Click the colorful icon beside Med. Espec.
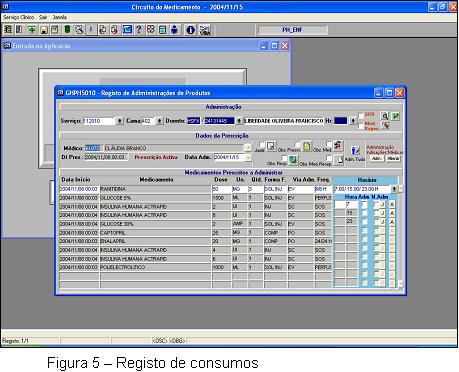 click(385, 125)
